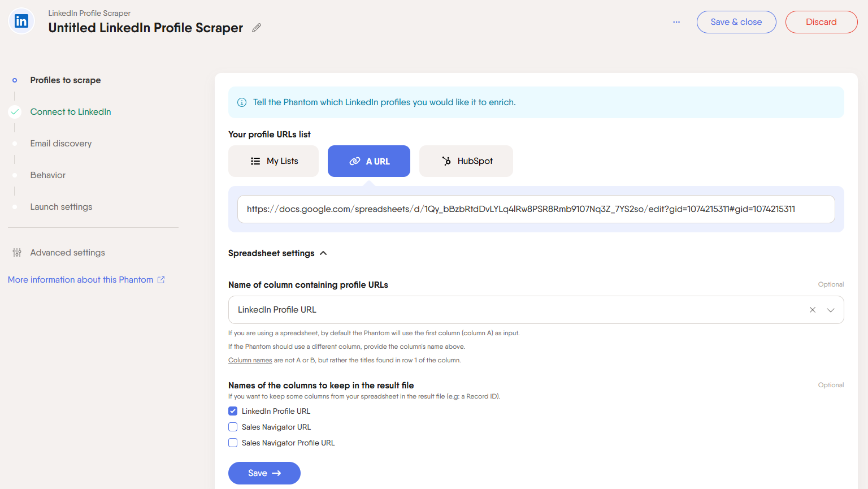The height and width of the screenshot is (489, 868).
Task: Click the Save & close button
Action: 736,22
